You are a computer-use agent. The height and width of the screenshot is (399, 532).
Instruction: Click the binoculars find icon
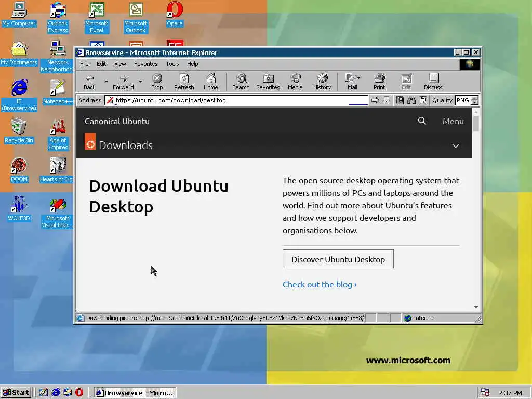coord(411,100)
